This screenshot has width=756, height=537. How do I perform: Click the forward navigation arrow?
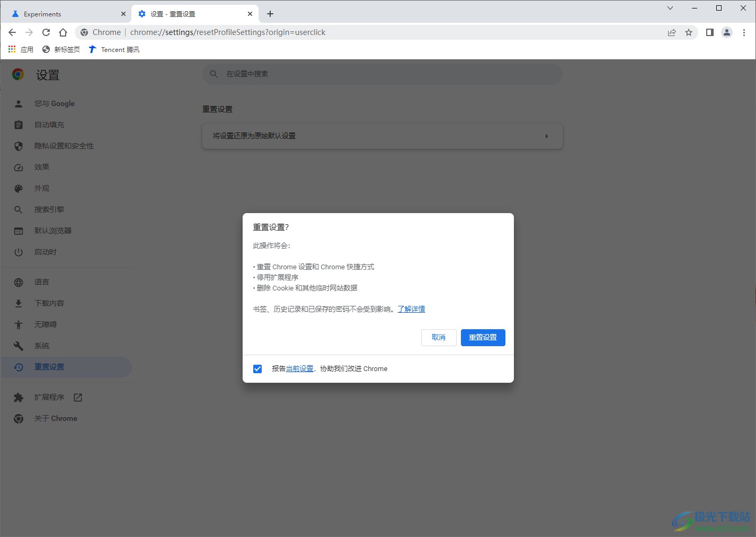29,32
